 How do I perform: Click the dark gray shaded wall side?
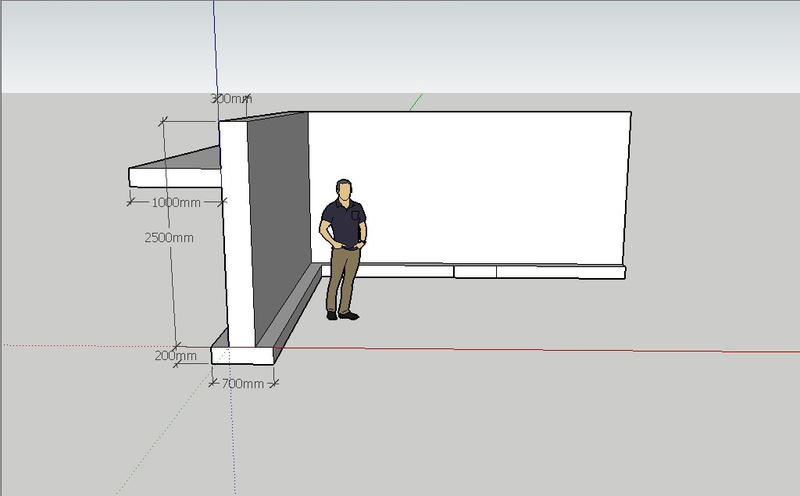tap(278, 220)
